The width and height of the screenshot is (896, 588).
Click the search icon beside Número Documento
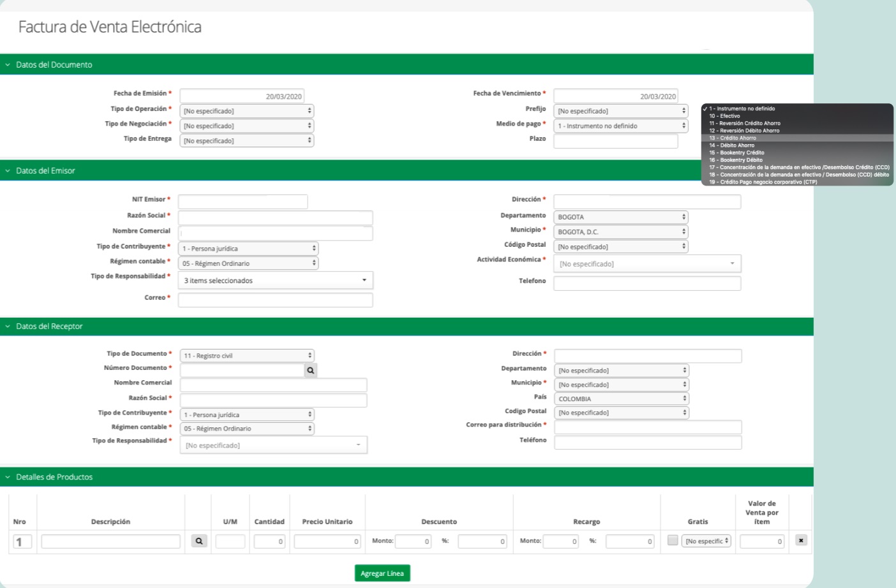point(310,370)
